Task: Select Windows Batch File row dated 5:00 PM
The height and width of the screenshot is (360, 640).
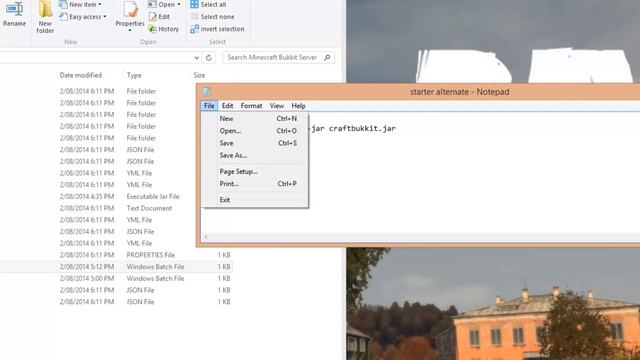Action: (116, 278)
